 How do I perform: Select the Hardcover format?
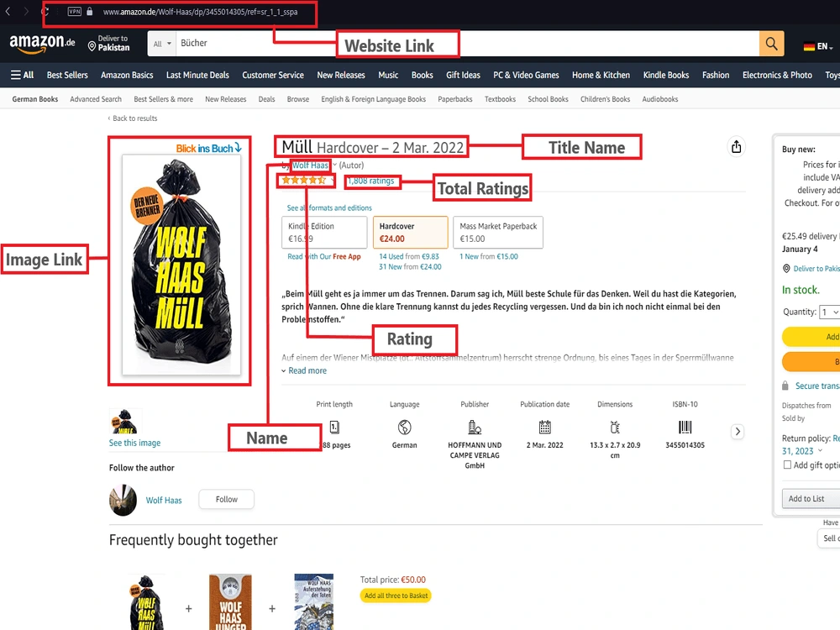[x=411, y=233]
